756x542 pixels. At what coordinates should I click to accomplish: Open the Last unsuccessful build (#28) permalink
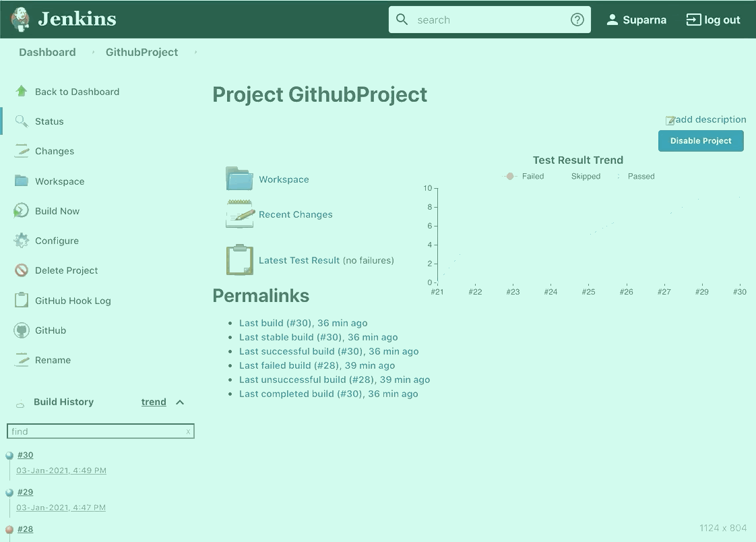[335, 380]
